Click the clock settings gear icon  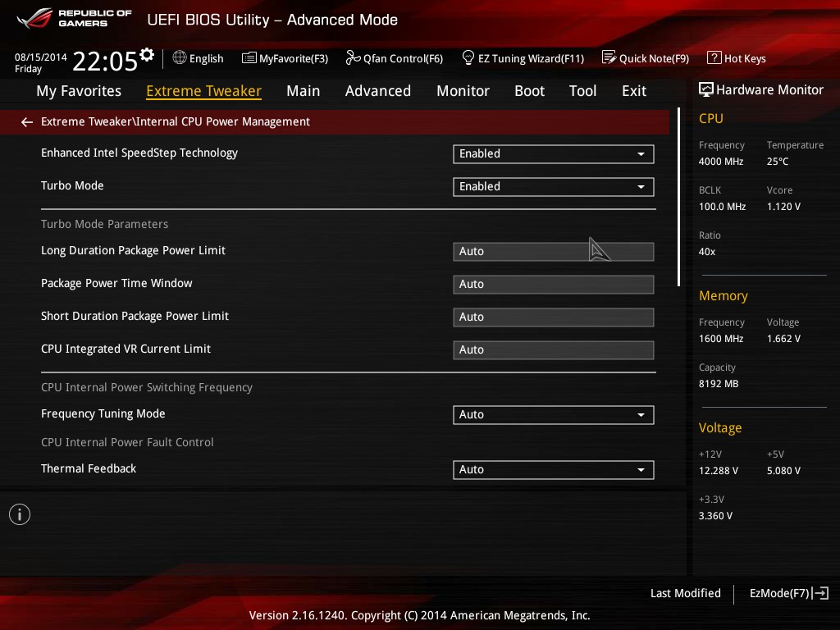coord(147,55)
